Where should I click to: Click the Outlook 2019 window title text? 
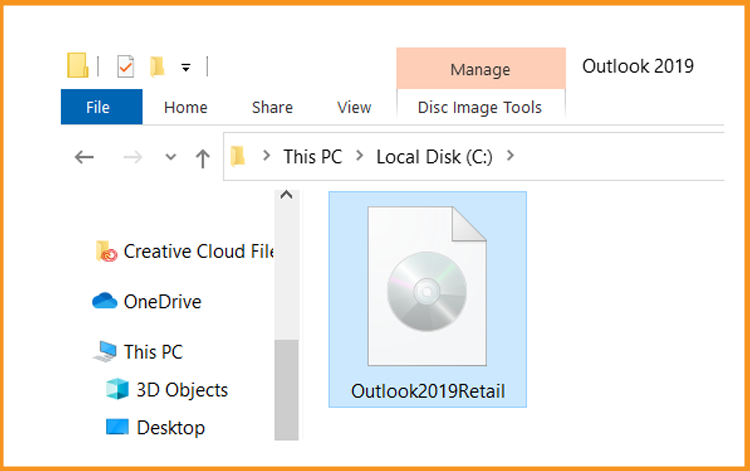coord(638,66)
